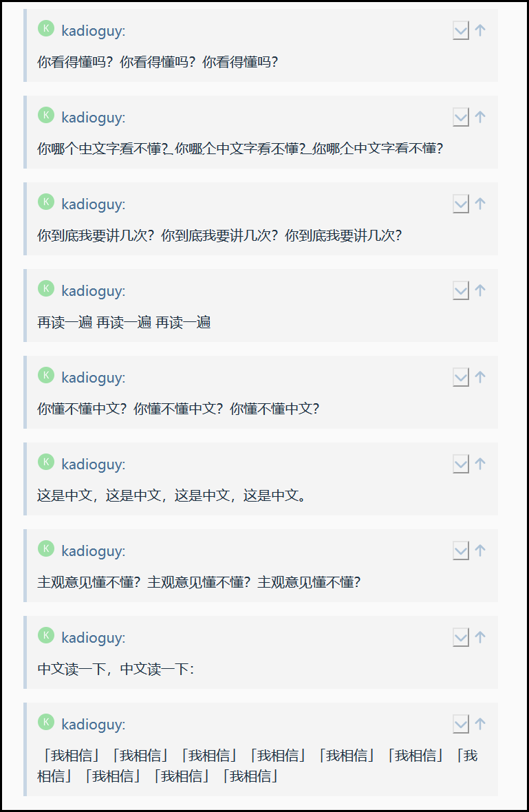Click up arrow on the 「我相信」 quote
This screenshot has height=812, width=529.
(480, 724)
